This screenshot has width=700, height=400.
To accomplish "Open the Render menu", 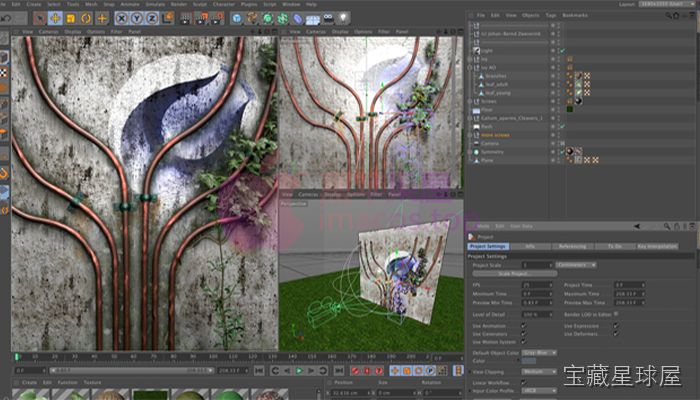I will pyautogui.click(x=179, y=4).
